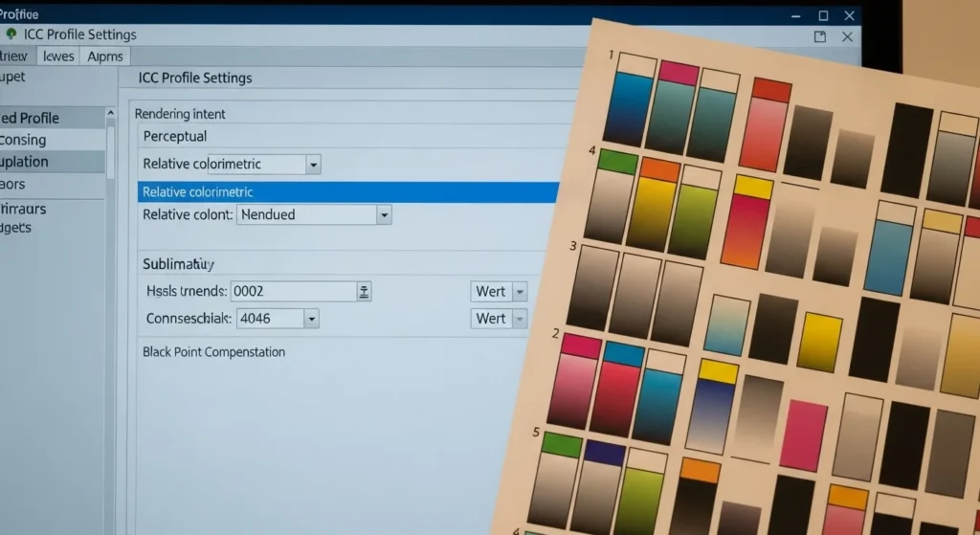Click the pop-out panel icon in header
Image resolution: width=980 pixels, height=535 pixels.
coord(819,36)
